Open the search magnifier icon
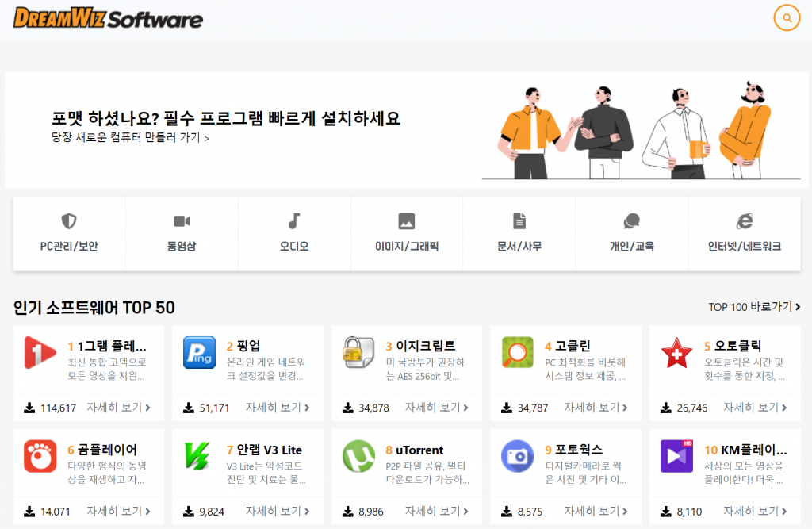The height and width of the screenshot is (529, 812). pos(787,18)
